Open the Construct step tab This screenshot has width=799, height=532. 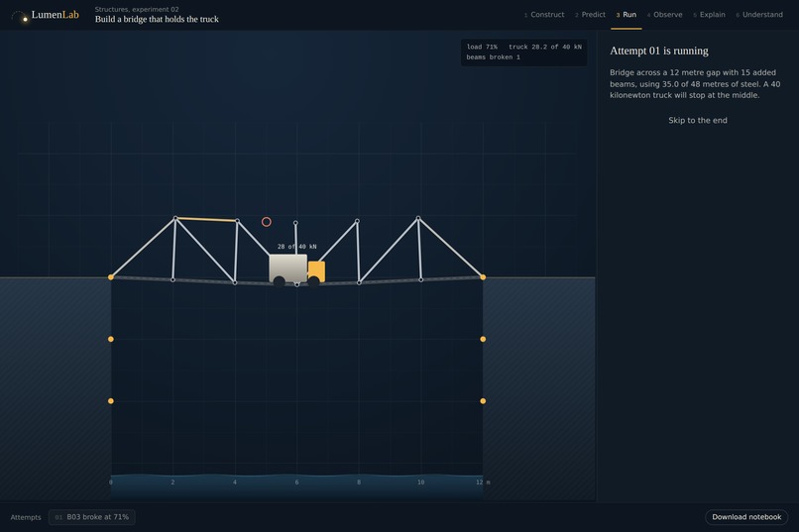pos(544,15)
